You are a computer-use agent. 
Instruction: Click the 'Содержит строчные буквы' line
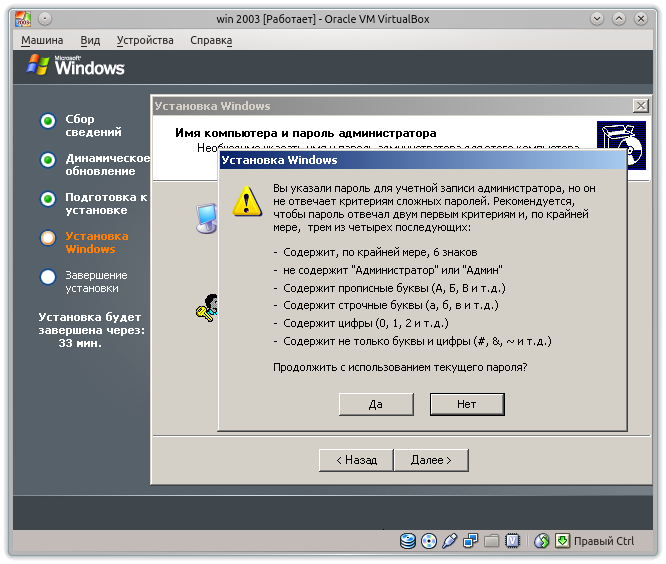click(x=391, y=305)
